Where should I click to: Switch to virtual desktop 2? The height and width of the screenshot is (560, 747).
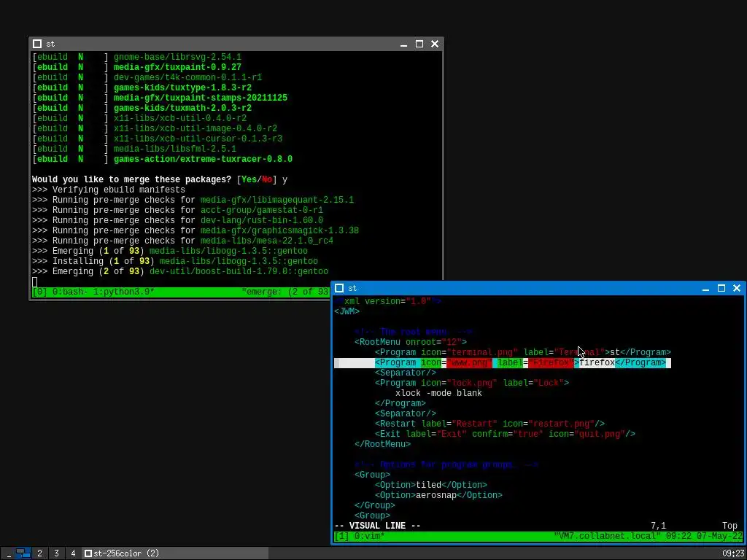click(x=39, y=553)
